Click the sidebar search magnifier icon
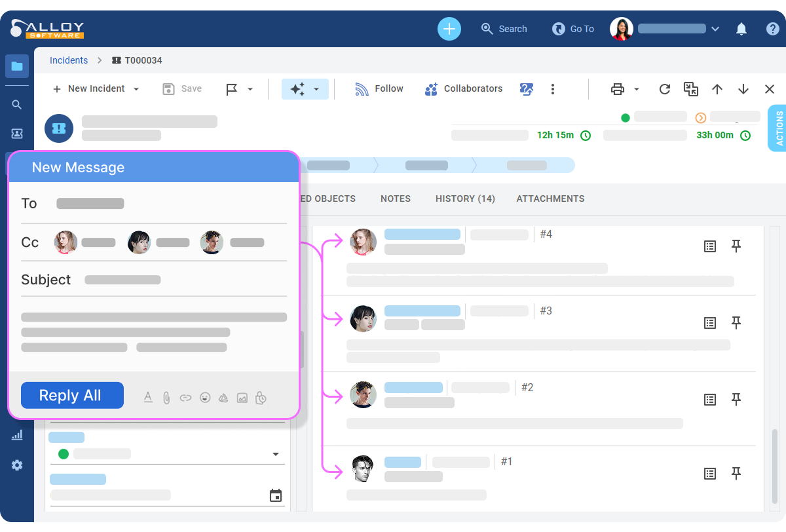Screen dimensions: 786x532 coord(17,105)
